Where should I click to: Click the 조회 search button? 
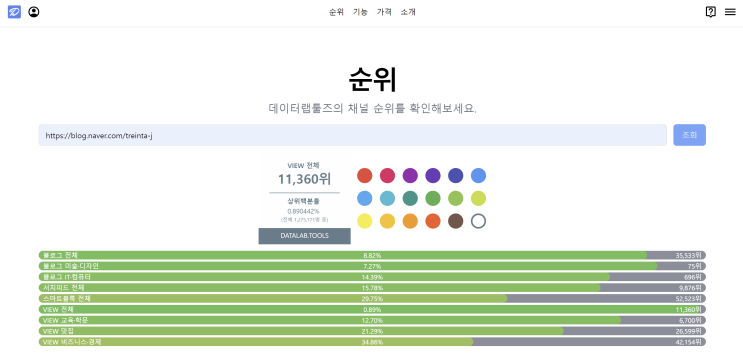pos(689,135)
